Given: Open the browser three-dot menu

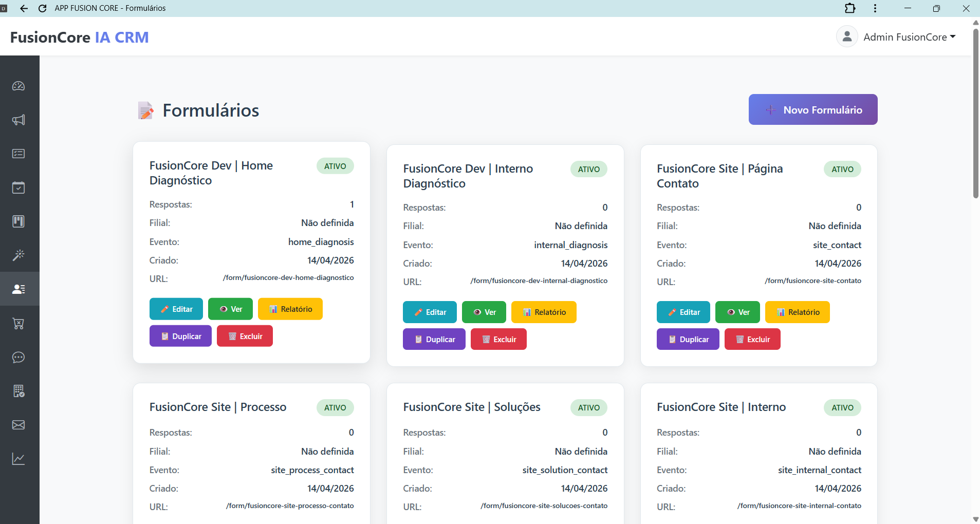Looking at the screenshot, I should click(875, 8).
